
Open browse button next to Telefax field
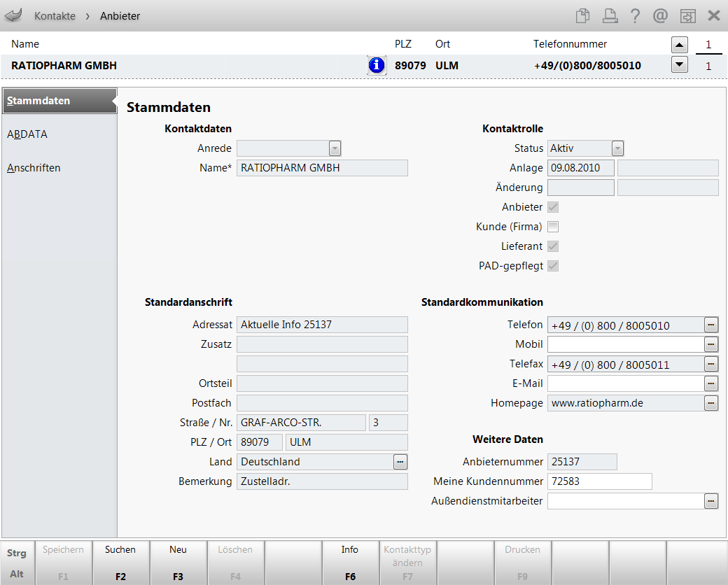pyautogui.click(x=710, y=364)
